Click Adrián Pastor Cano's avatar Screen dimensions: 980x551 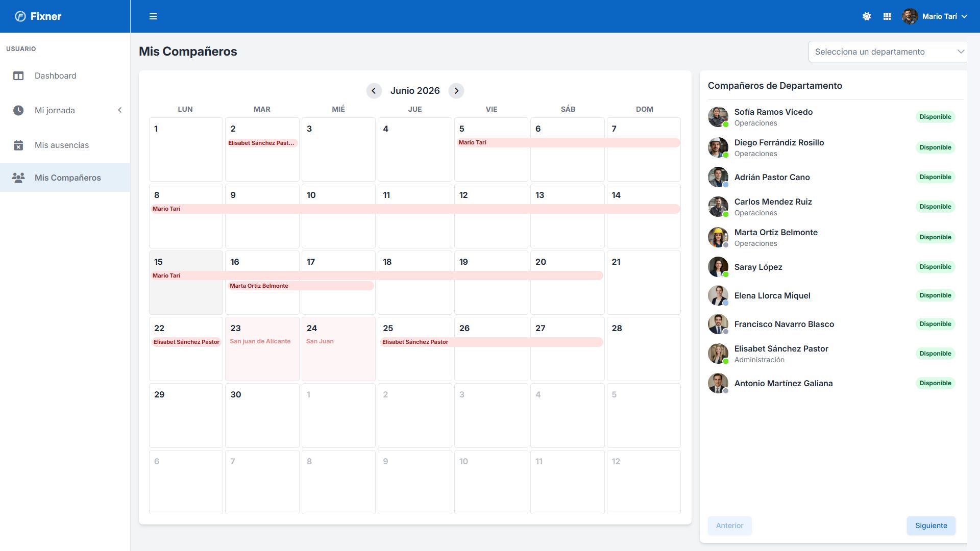(718, 177)
